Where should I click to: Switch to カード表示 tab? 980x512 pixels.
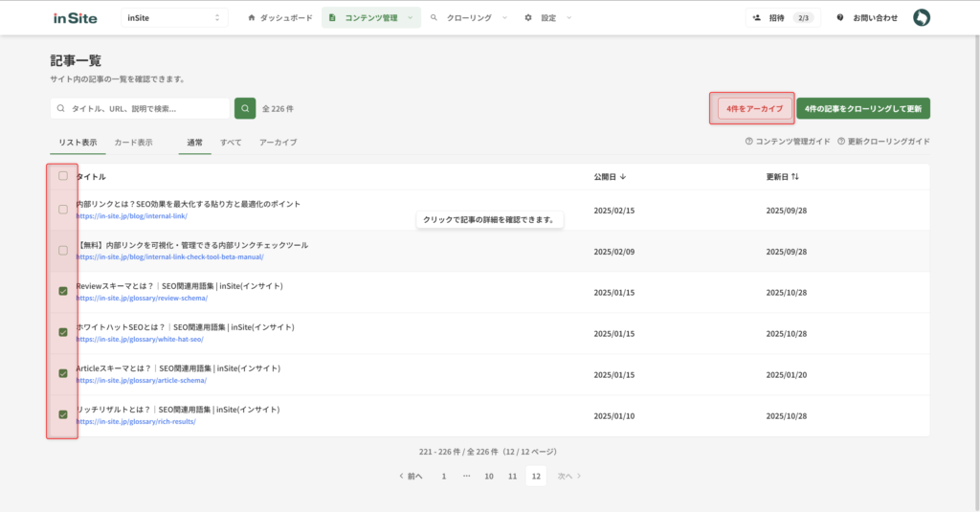click(x=133, y=143)
